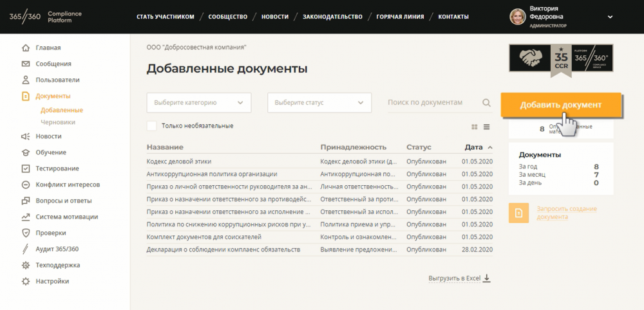Open Стать участником in top menu

166,17
